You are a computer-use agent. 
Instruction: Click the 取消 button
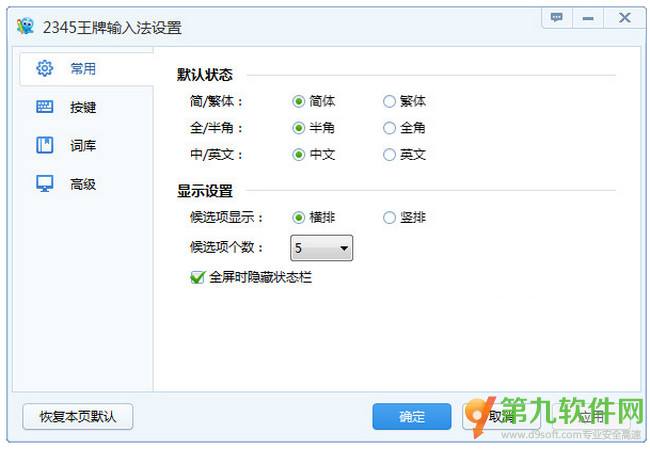pyautogui.click(x=501, y=416)
